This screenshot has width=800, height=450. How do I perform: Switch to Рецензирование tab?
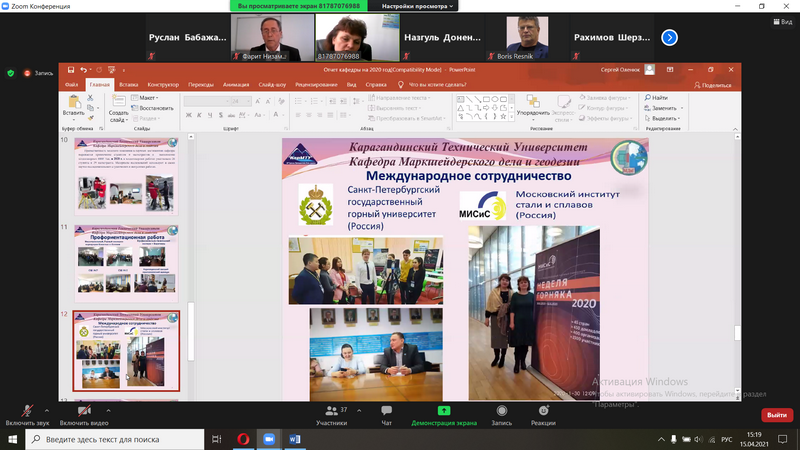[x=316, y=85]
